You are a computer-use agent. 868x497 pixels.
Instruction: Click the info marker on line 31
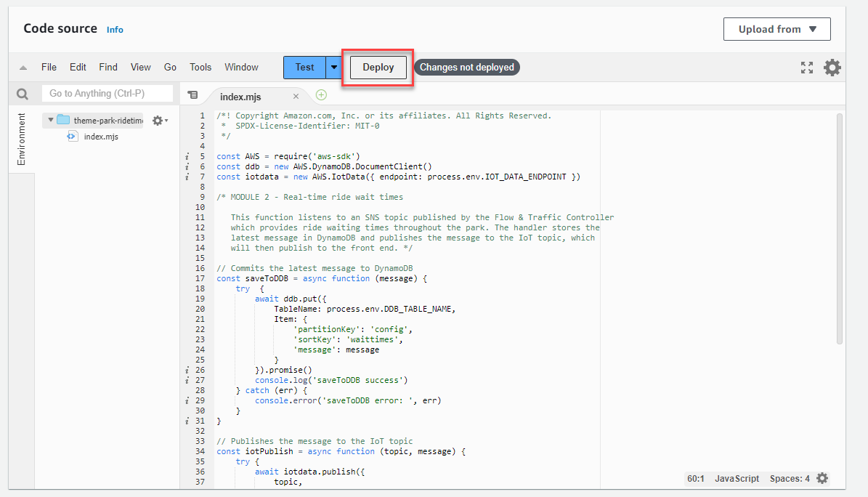[x=187, y=421]
